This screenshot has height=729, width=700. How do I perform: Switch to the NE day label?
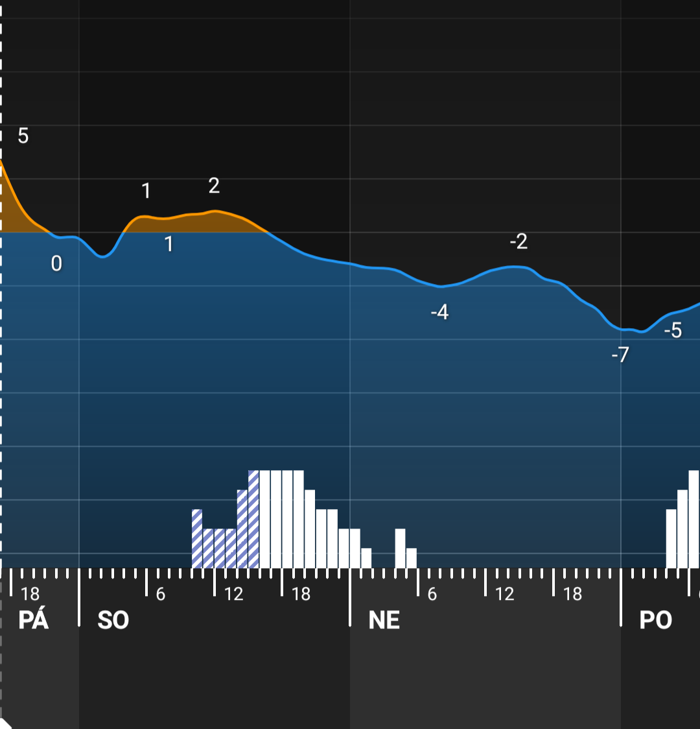click(x=384, y=621)
